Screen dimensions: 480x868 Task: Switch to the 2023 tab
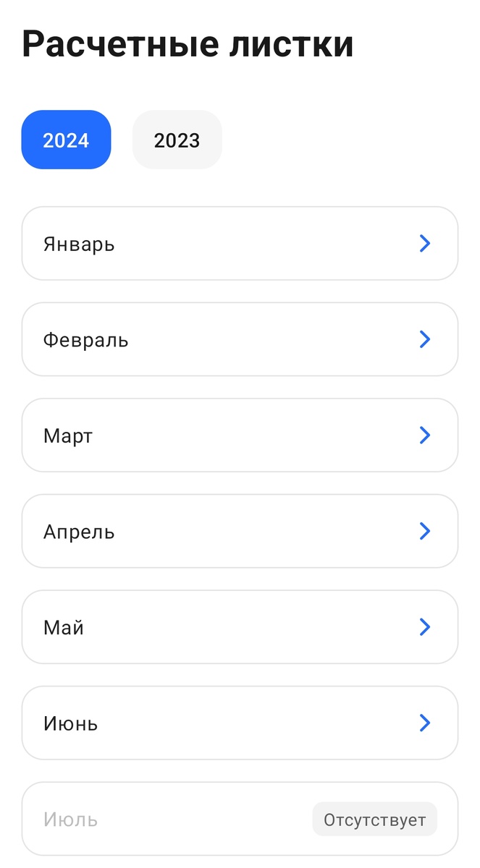click(x=177, y=140)
